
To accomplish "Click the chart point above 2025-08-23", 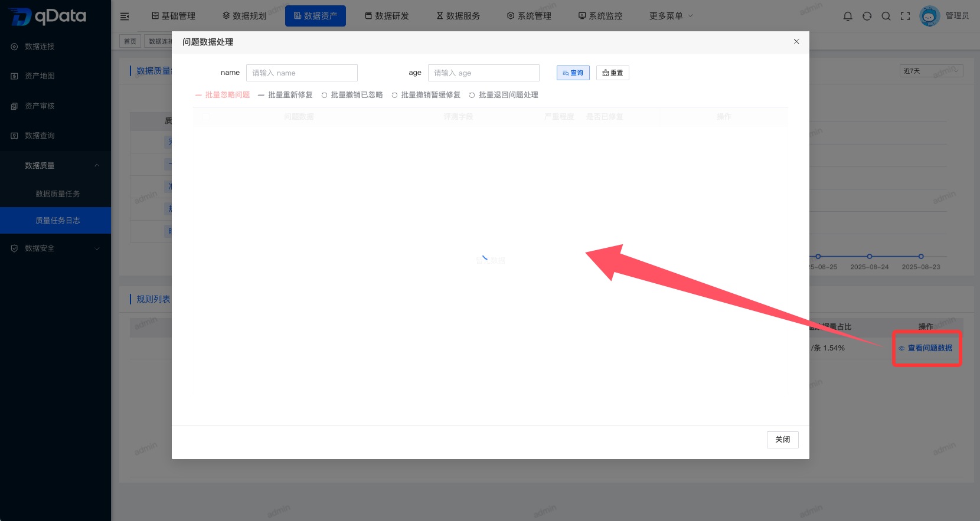I will [x=921, y=256].
